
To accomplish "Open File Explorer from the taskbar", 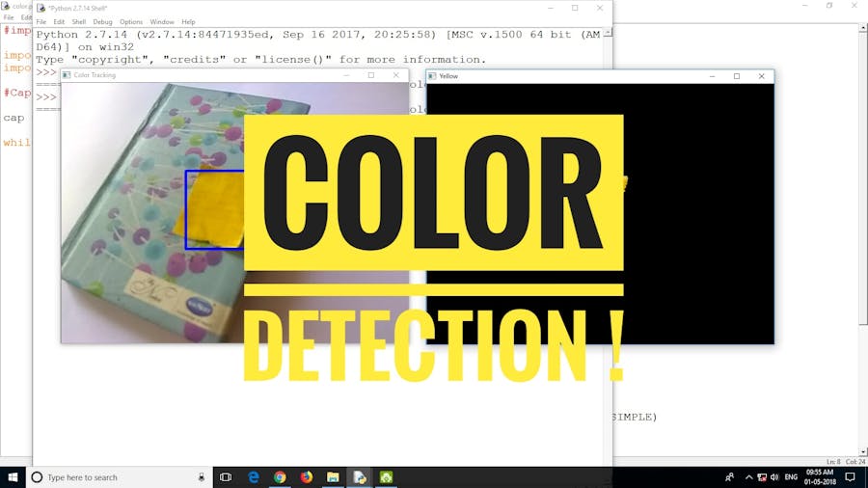I will pyautogui.click(x=333, y=476).
